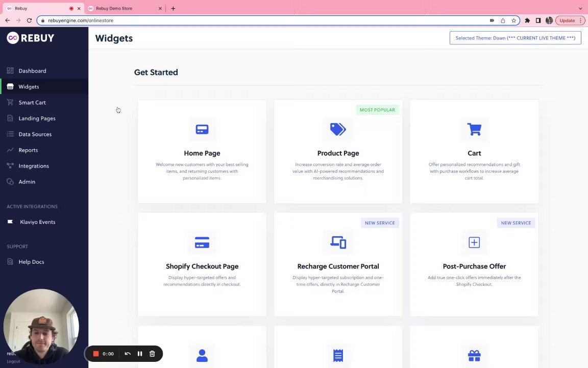
Task: Click the receipt icon card in bottom row
Action: [x=338, y=356]
